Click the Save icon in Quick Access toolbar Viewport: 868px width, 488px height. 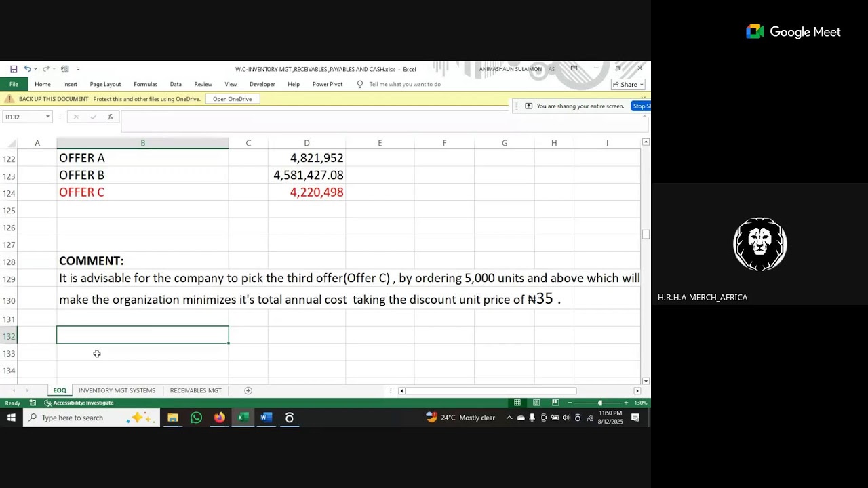pos(14,69)
